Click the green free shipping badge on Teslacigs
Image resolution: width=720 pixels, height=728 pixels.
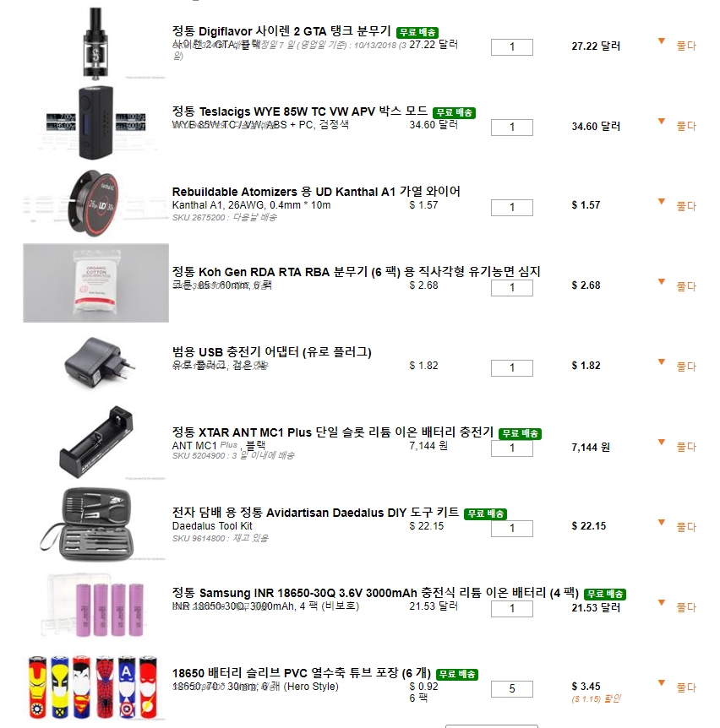click(454, 113)
